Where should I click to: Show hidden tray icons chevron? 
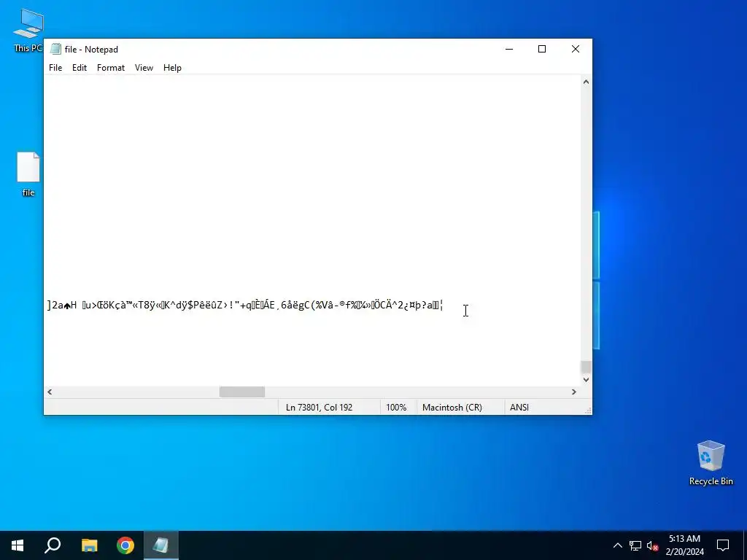coord(617,545)
